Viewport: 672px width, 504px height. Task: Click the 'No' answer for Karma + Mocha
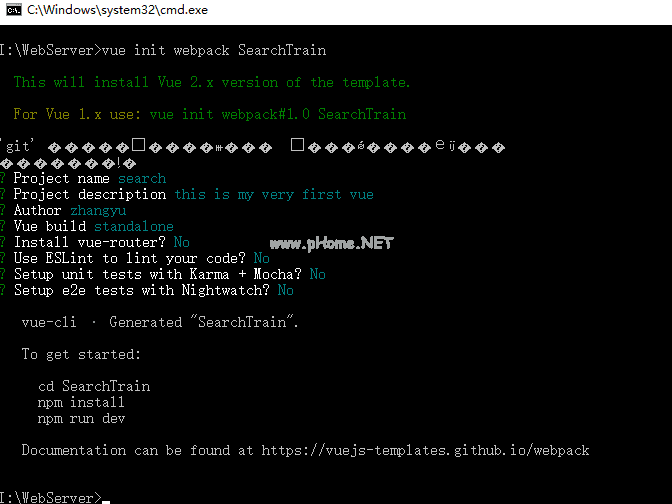318,274
